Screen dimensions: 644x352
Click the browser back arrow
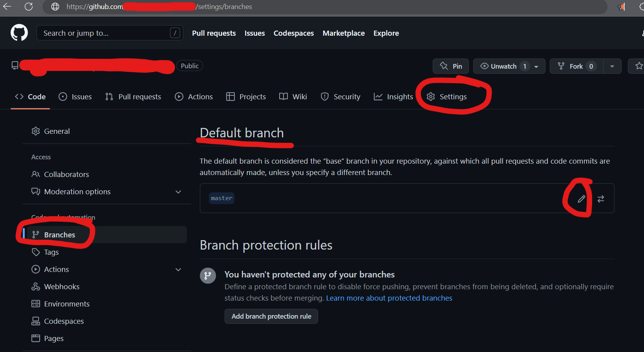[x=7, y=6]
